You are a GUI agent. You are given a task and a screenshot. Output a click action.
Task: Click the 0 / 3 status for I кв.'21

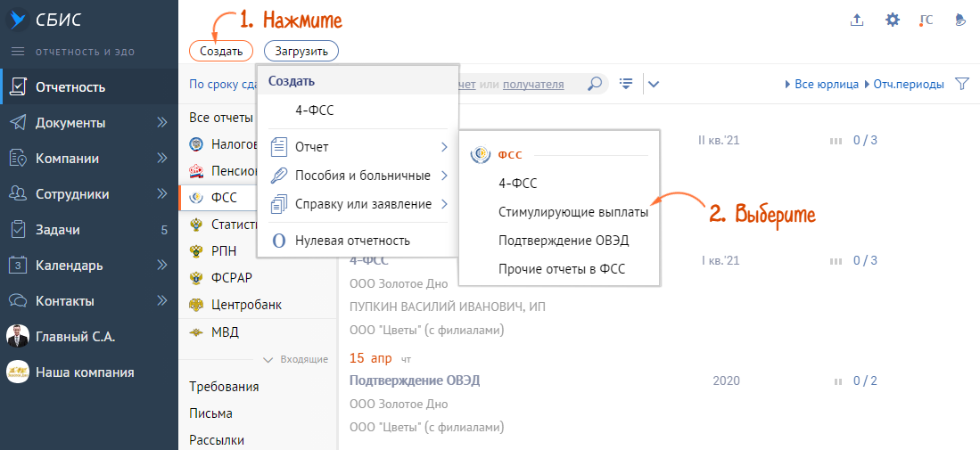coord(865,260)
